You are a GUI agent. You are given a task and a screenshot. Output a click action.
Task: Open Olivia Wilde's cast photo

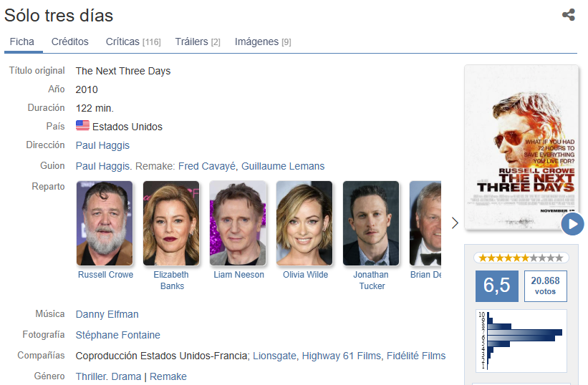pos(304,223)
